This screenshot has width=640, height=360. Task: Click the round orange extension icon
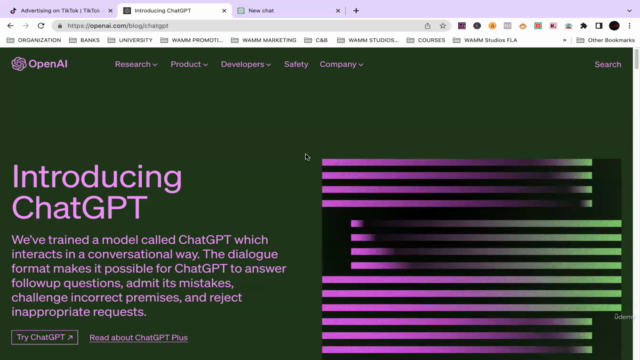[492, 26]
